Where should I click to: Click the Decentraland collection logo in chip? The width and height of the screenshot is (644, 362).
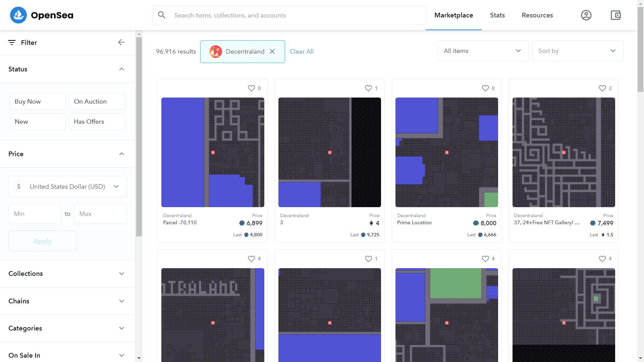click(x=215, y=51)
